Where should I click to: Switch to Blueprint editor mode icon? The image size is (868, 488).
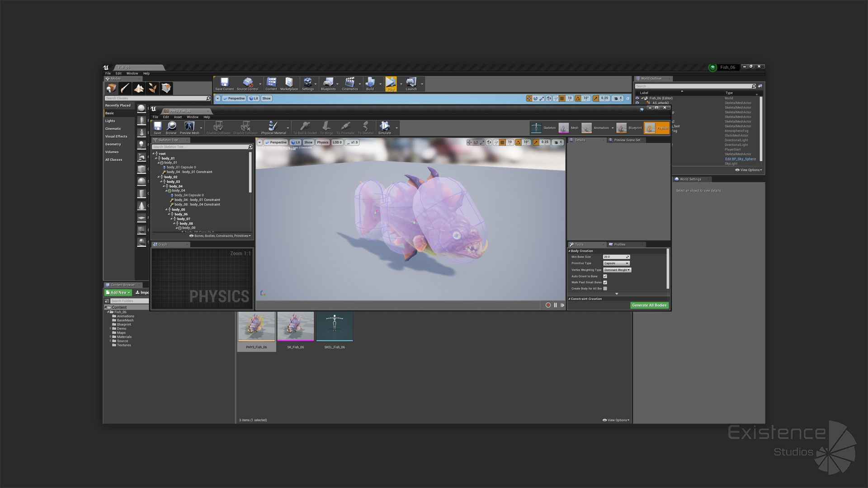point(621,128)
